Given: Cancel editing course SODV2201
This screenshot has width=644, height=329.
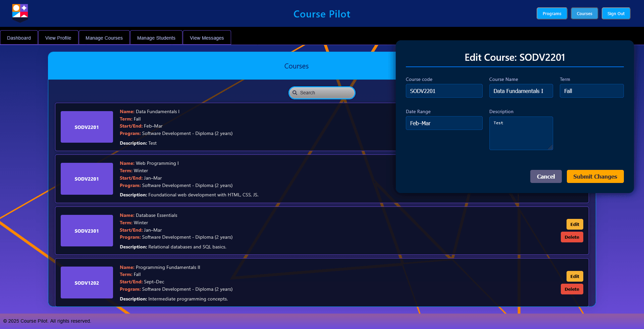Looking at the screenshot, I should tap(546, 176).
